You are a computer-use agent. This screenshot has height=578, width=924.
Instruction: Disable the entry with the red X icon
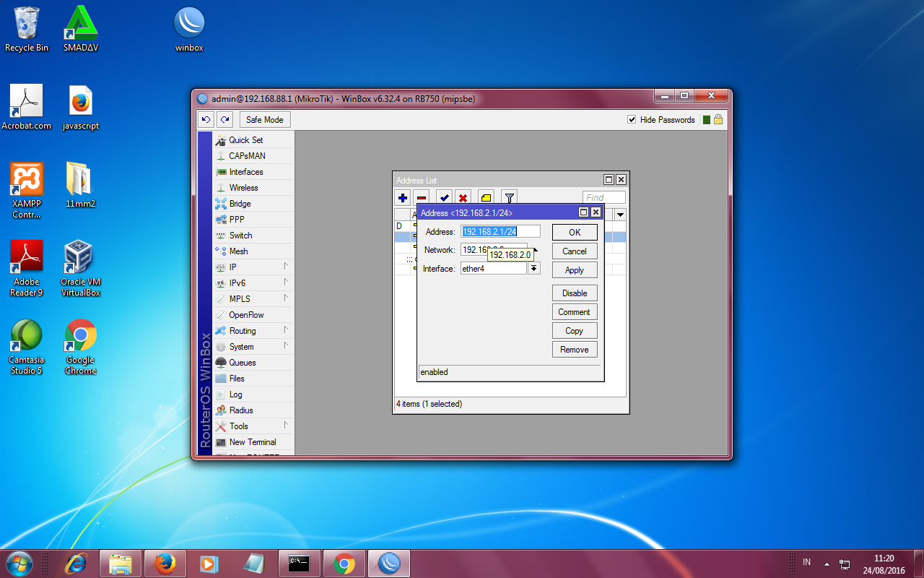click(463, 197)
